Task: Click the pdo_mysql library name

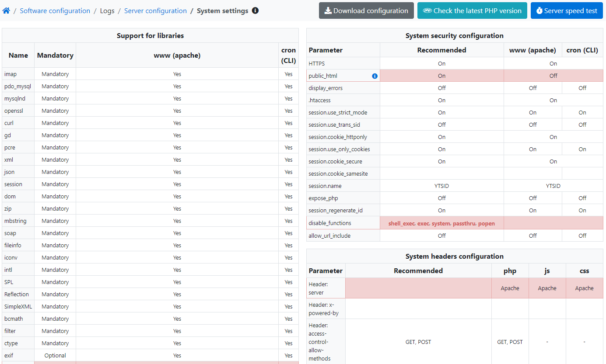Action: tap(18, 86)
